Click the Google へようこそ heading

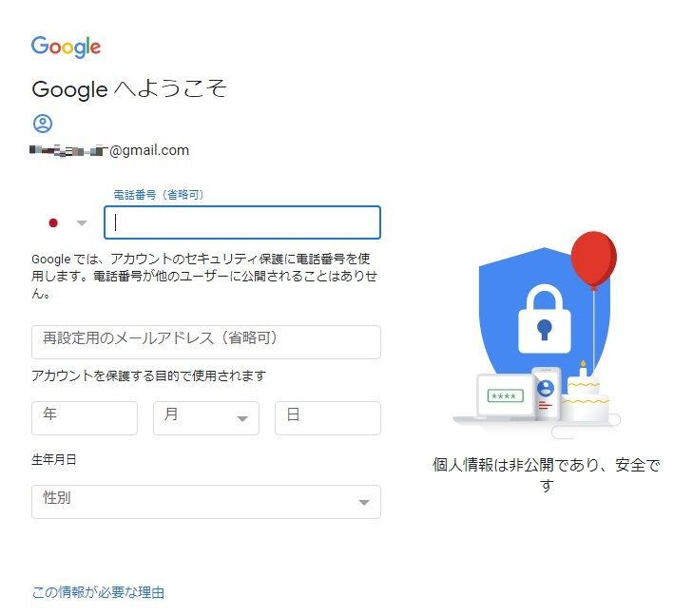(x=129, y=88)
